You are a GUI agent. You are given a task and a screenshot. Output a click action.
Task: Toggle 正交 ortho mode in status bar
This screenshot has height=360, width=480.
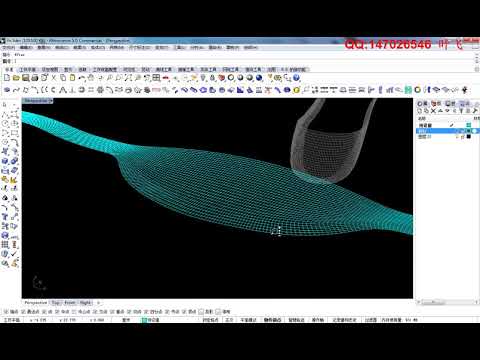(x=229, y=320)
